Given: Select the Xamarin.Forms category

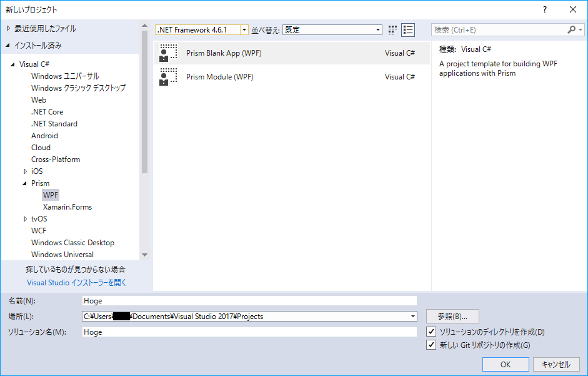Looking at the screenshot, I should pos(67,206).
